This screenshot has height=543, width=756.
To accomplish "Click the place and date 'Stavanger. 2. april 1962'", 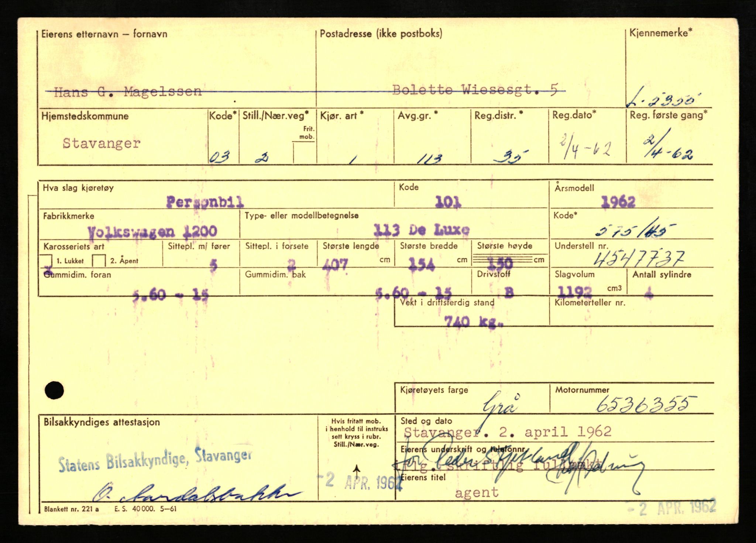I will tap(508, 432).
